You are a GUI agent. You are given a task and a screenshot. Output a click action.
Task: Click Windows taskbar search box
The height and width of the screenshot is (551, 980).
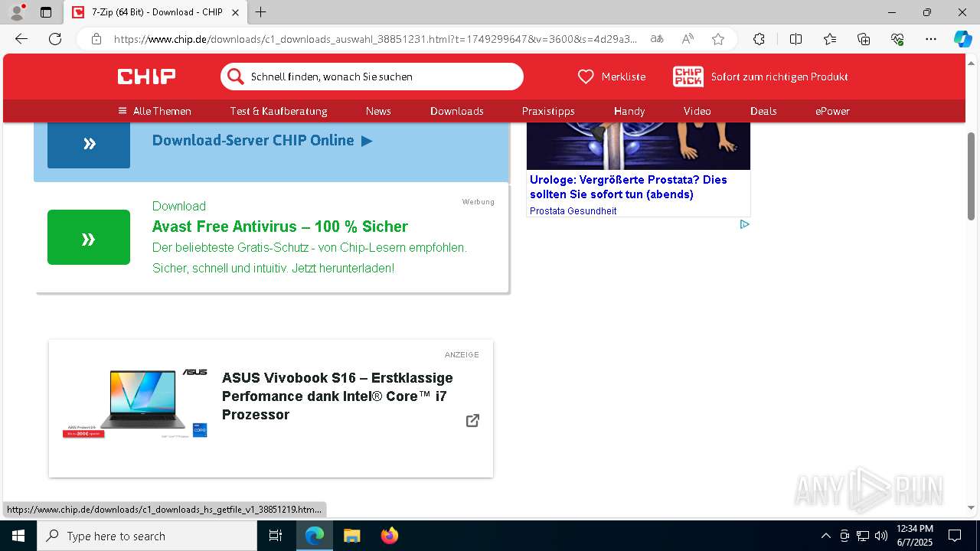(147, 536)
